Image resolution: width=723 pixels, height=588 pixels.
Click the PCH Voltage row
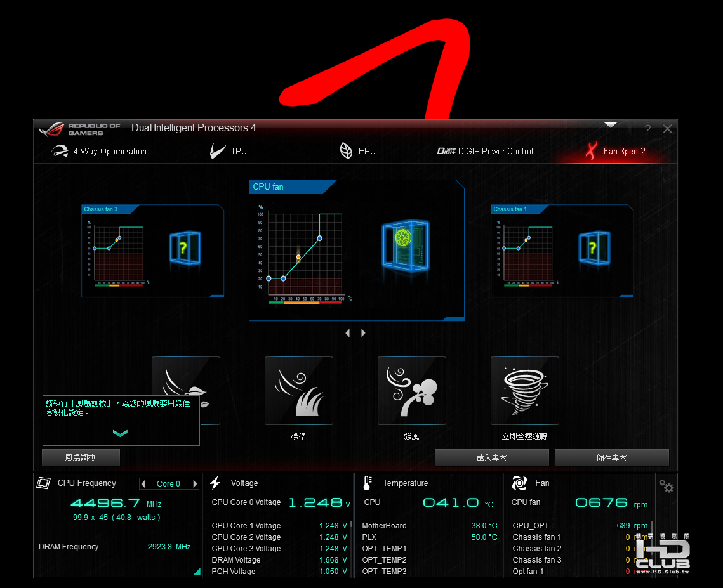coord(279,572)
